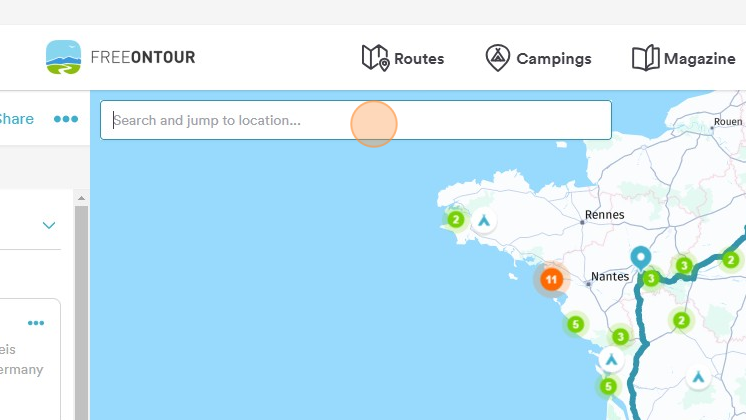The width and height of the screenshot is (746, 420).
Task: Open the route card three-dots options
Action: [37, 323]
